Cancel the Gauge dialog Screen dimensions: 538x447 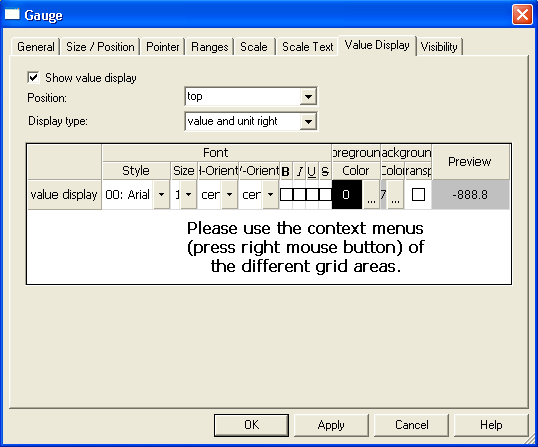(411, 425)
